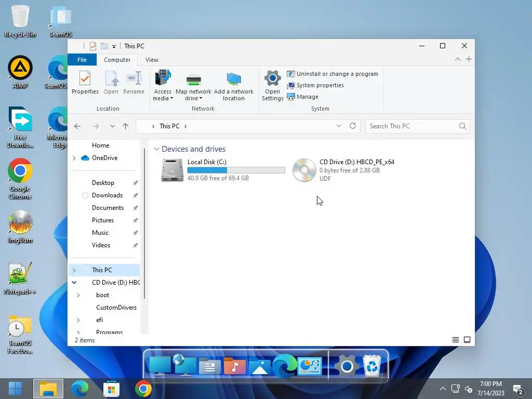Open Documents from quick access
The width and height of the screenshot is (532, 399).
click(108, 208)
